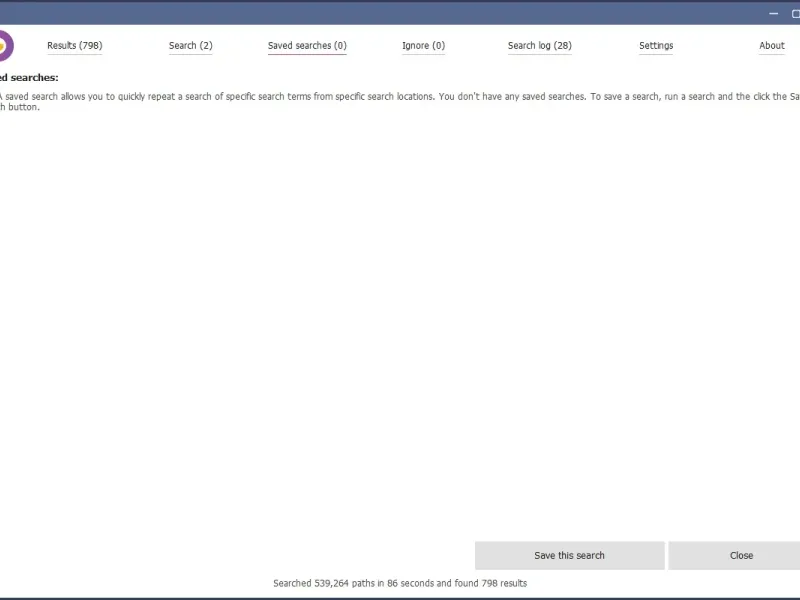Click the Close button
800x600 pixels.
[x=735, y=555]
